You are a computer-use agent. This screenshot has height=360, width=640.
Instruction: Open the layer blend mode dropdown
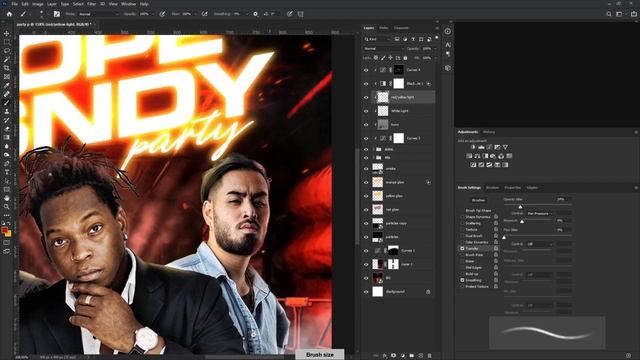click(x=383, y=49)
